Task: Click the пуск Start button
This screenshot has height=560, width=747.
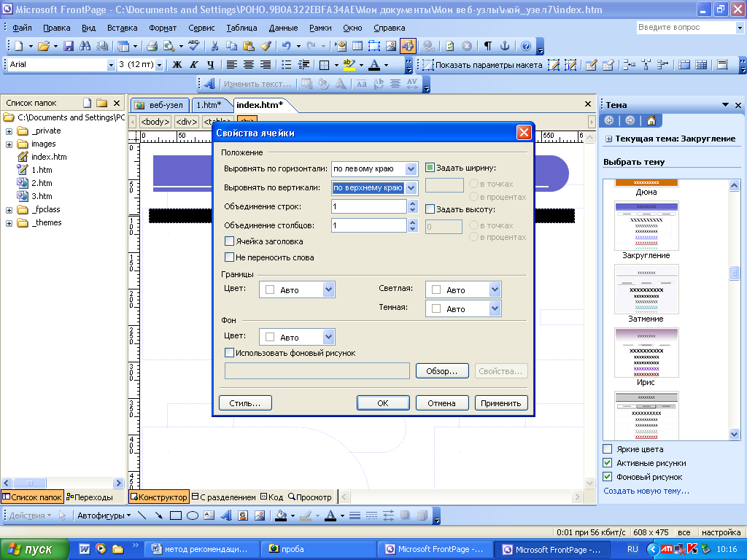Action: coord(35,549)
